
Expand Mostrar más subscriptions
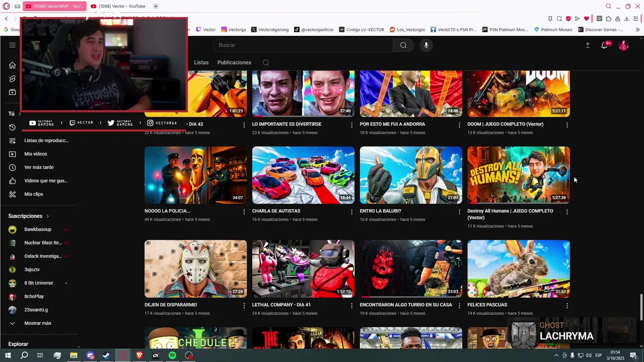tap(38, 323)
